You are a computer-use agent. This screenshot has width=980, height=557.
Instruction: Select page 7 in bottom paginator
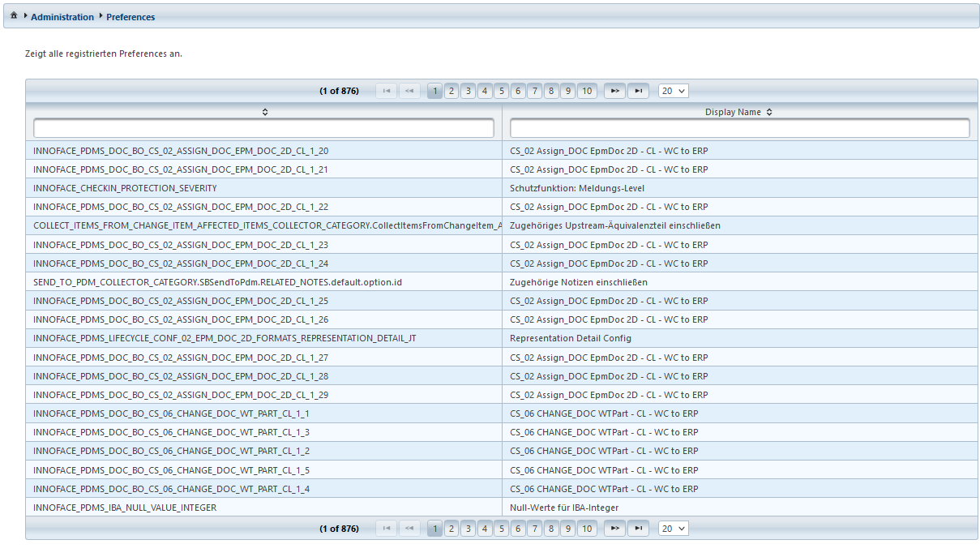pos(534,529)
